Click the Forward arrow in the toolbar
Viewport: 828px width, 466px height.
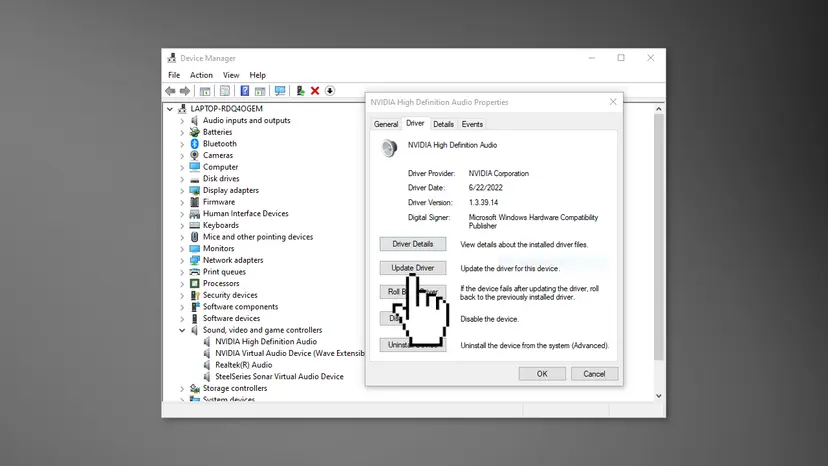(x=185, y=91)
